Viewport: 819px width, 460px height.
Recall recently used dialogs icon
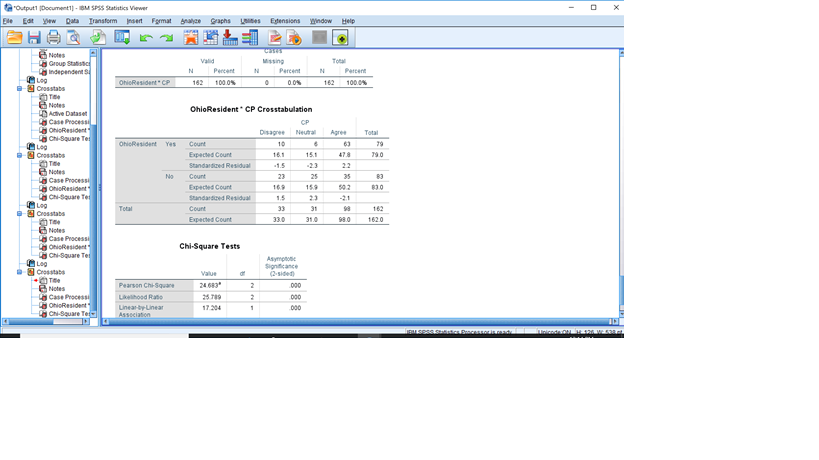coord(123,38)
